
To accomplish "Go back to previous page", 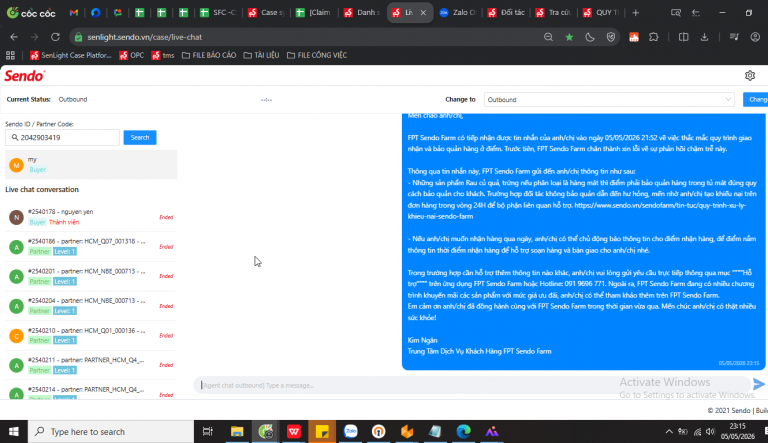I will (x=14, y=37).
